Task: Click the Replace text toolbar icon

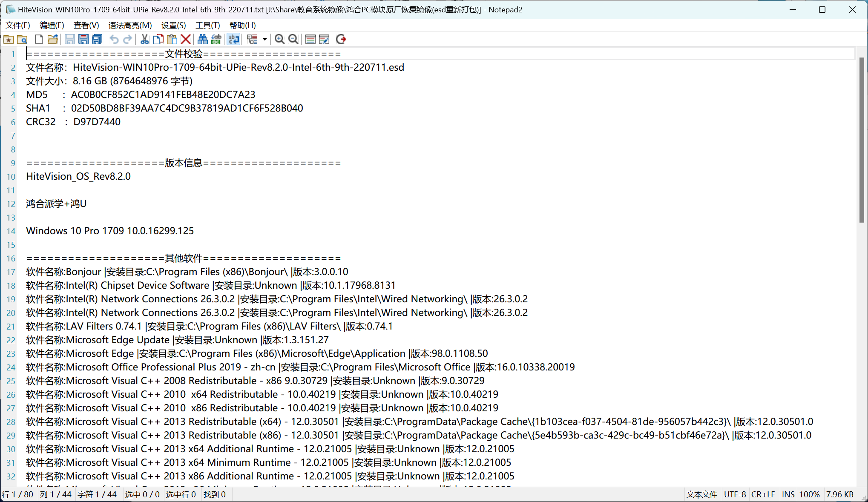Action: (216, 40)
